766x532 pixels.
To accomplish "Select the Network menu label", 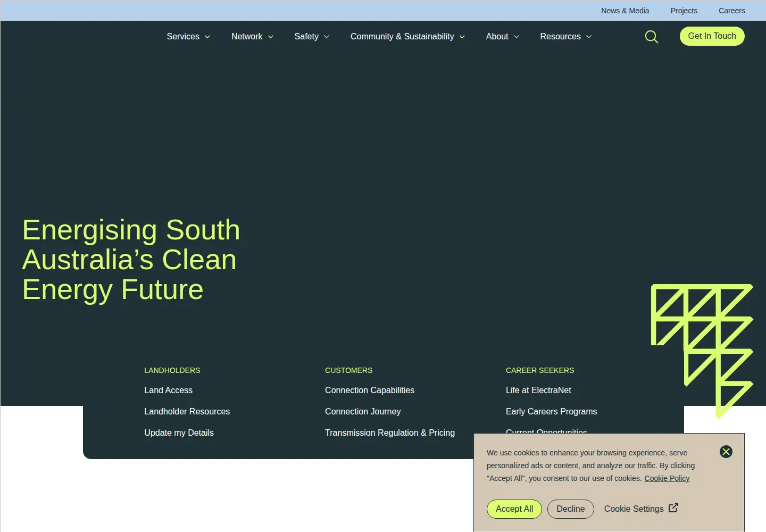I will pyautogui.click(x=247, y=36).
